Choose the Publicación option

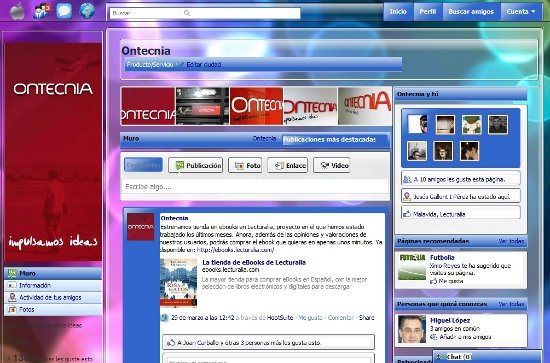click(x=195, y=166)
